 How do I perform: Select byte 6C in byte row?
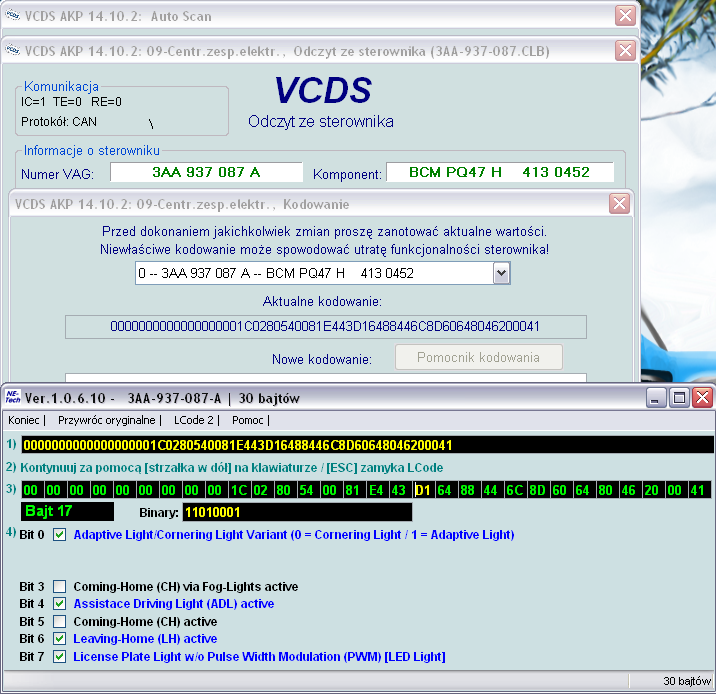click(x=515, y=490)
